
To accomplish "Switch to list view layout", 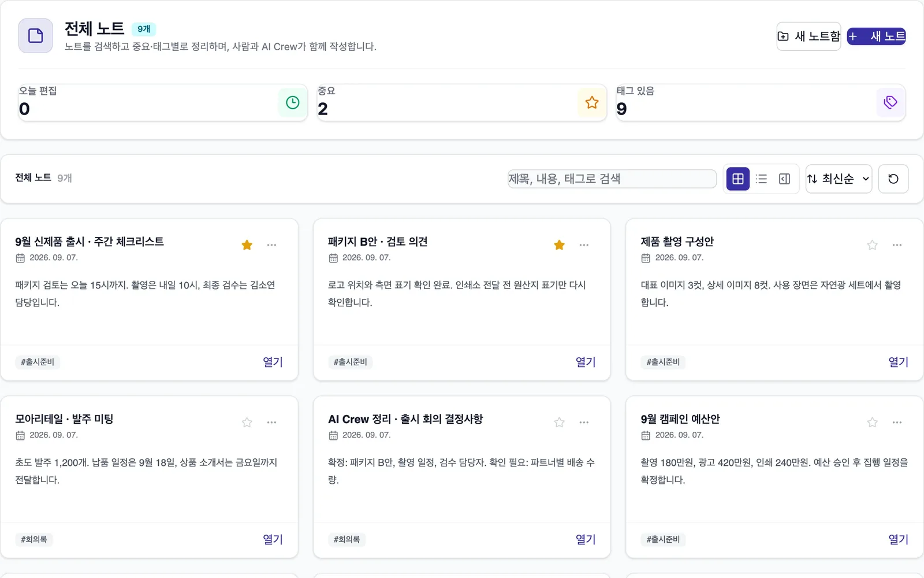I will (761, 179).
